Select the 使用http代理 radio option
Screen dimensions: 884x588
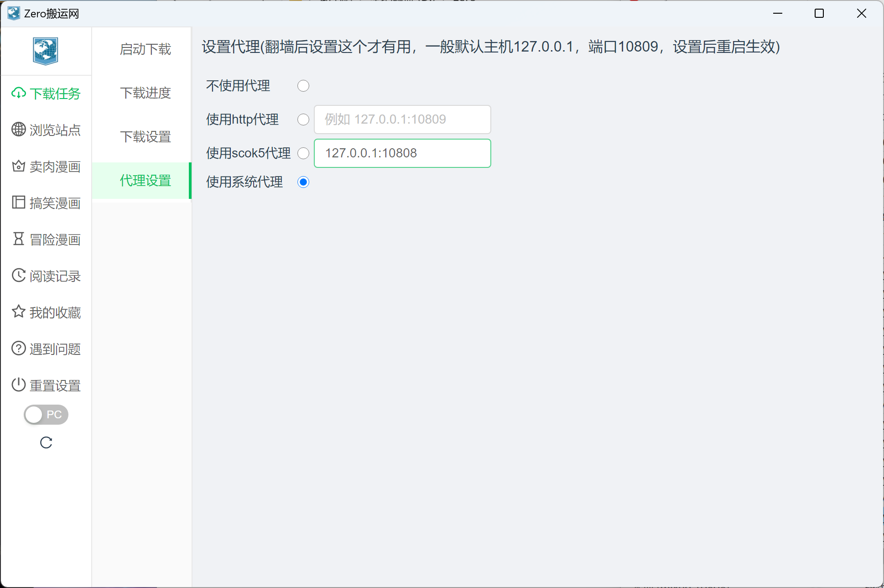point(303,120)
